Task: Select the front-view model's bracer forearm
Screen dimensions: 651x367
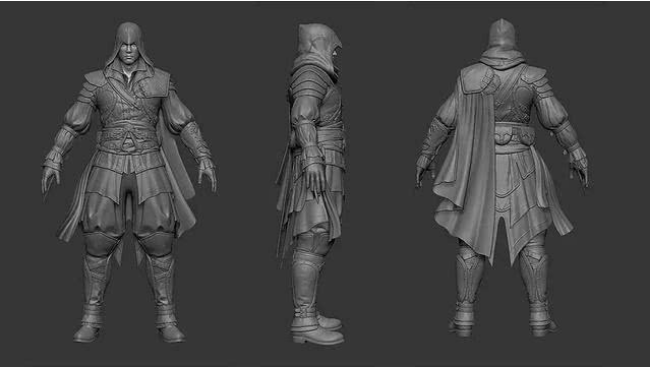Action: [195, 141]
